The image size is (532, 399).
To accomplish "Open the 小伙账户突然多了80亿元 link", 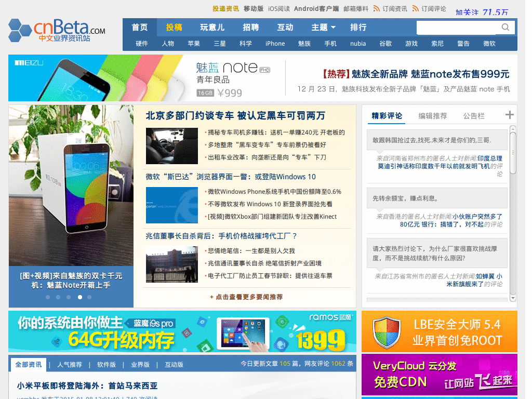I will 451,220.
